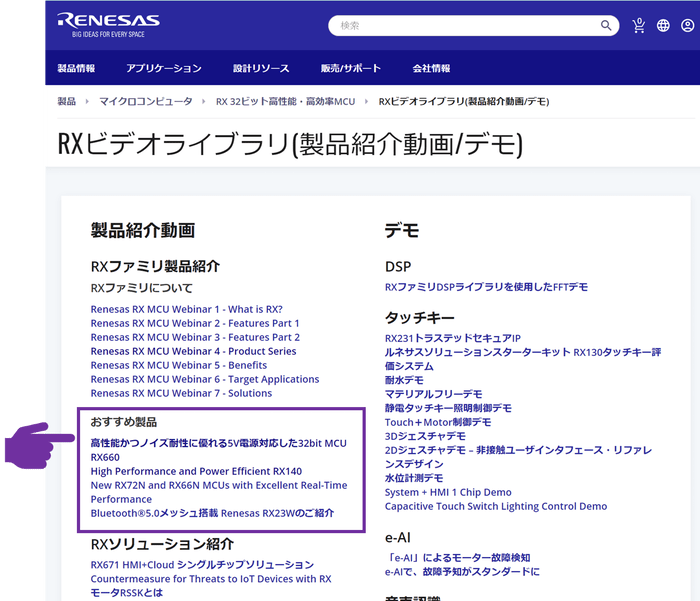Viewport: 700px width, 601px height.
Task: Click the タッチキー subheading
Action: pyautogui.click(x=420, y=318)
